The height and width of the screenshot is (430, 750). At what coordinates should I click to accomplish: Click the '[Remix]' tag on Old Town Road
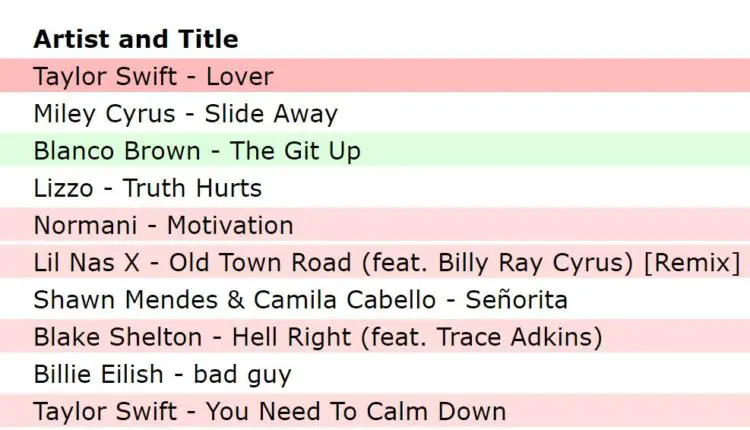tap(689, 262)
